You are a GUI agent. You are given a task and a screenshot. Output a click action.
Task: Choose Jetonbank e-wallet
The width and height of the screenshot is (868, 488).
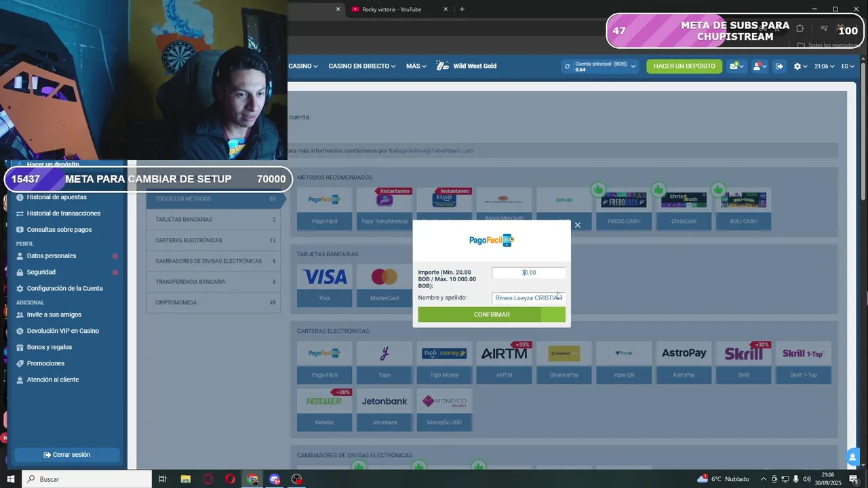click(384, 410)
